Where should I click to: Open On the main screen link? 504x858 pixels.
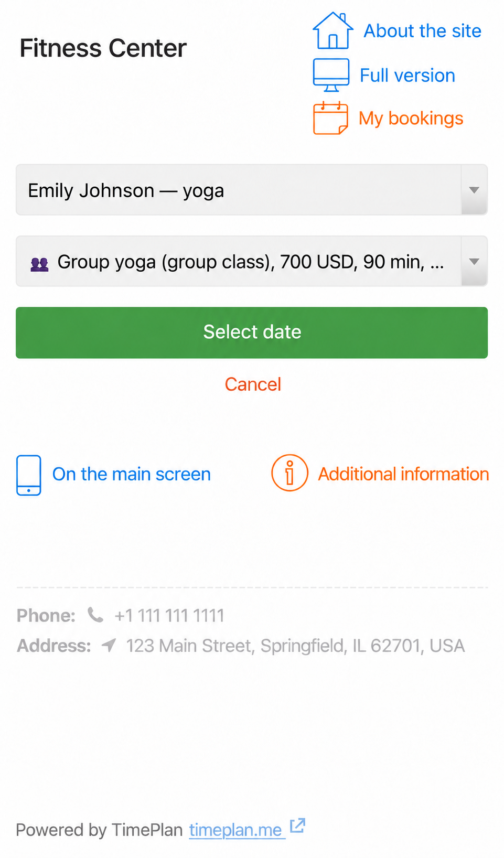point(132,474)
